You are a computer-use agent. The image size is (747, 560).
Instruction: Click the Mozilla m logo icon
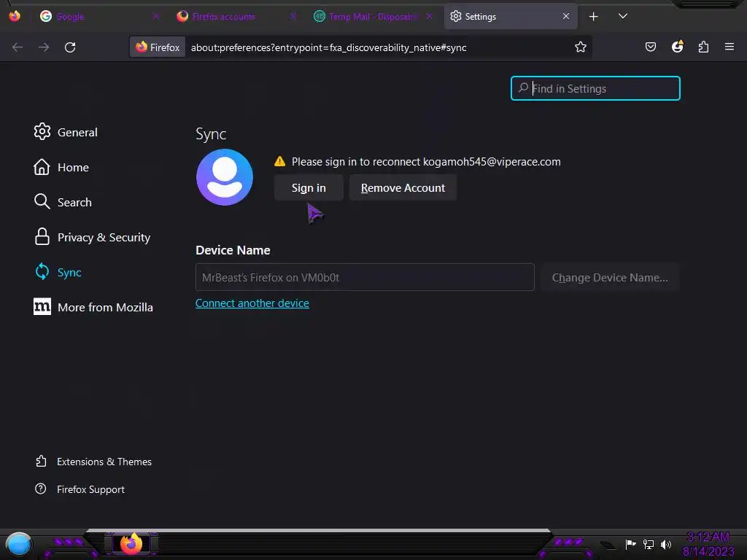42,307
